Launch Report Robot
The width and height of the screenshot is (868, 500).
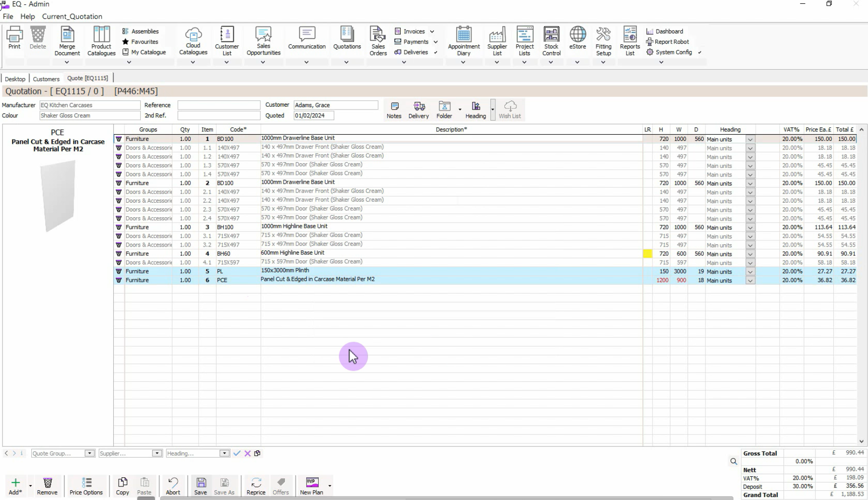click(x=667, y=42)
